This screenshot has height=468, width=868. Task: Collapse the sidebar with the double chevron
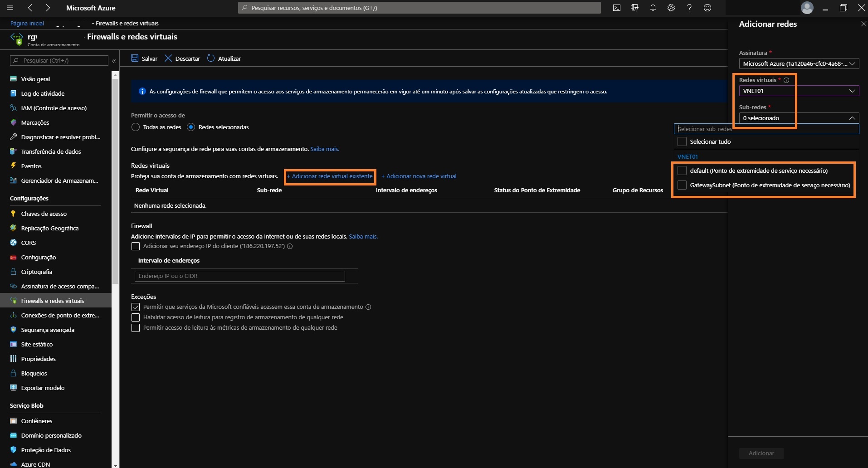[x=114, y=61]
